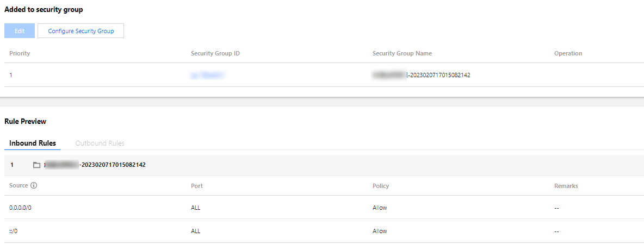Select the Inbound Rules tab
This screenshot has height=244, width=644.
(x=33, y=143)
